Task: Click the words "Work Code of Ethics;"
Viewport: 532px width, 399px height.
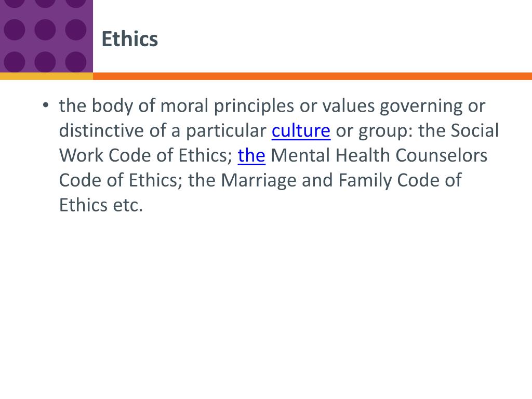Action: pyautogui.click(x=146, y=155)
